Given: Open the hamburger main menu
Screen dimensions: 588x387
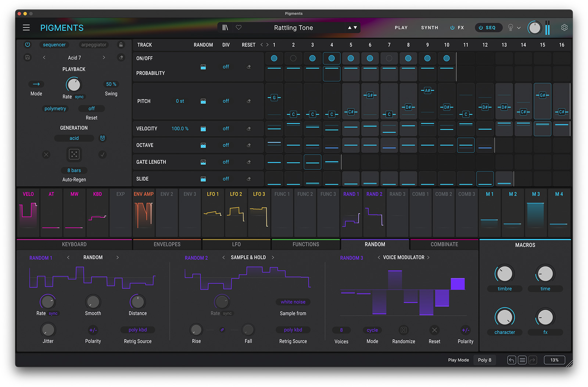Looking at the screenshot, I should pos(26,28).
